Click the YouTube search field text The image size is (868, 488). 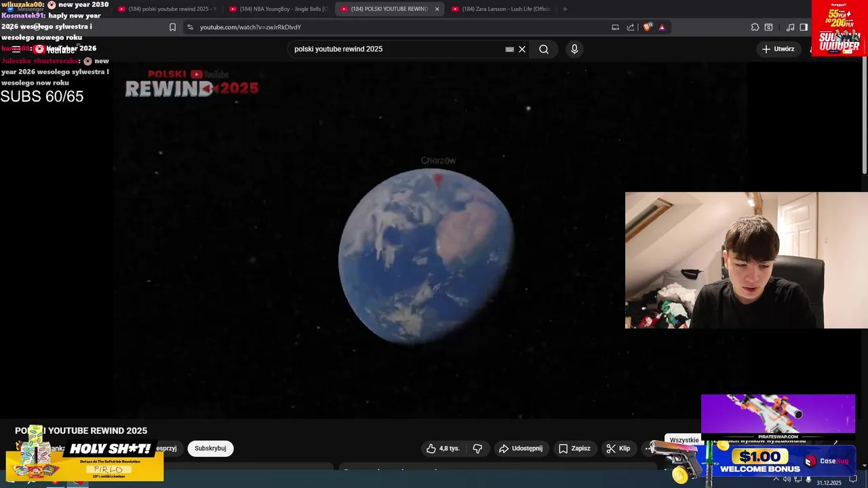(x=338, y=49)
